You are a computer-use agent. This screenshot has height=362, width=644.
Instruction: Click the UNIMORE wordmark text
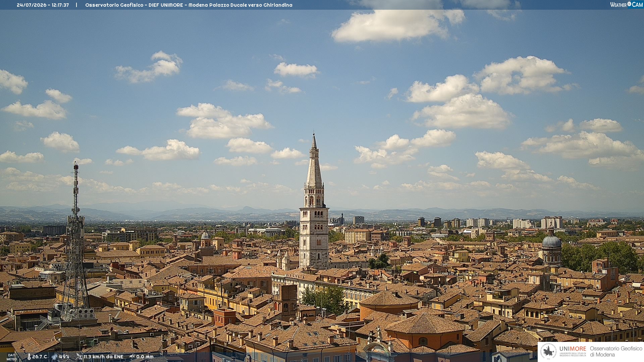click(573, 349)
